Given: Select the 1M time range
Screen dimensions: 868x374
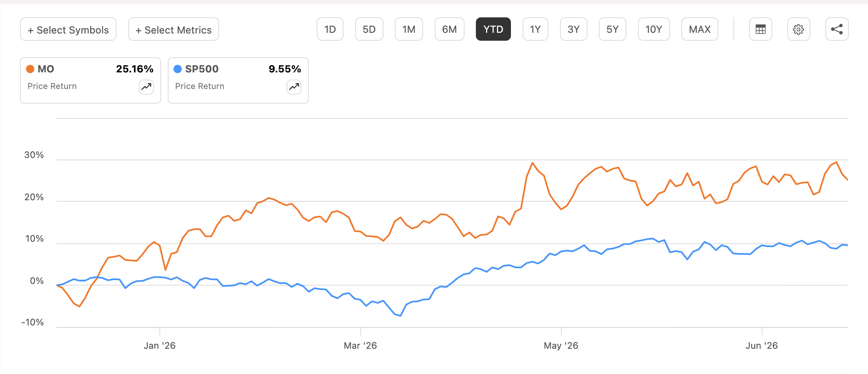Looking at the screenshot, I should [x=409, y=29].
